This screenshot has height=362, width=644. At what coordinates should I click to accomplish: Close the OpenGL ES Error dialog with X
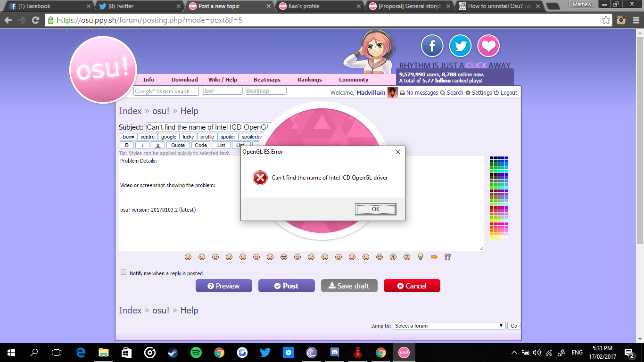[x=398, y=152]
